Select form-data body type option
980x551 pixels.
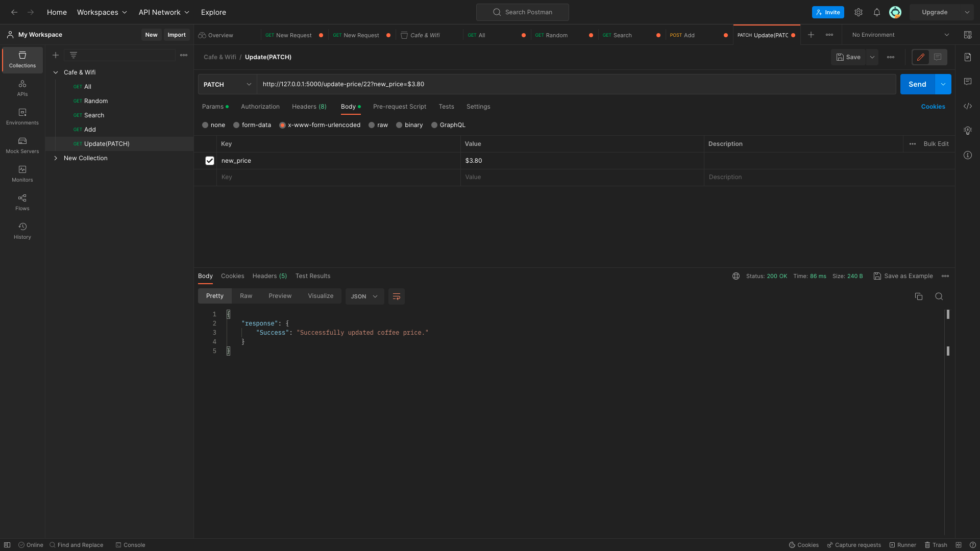point(236,125)
